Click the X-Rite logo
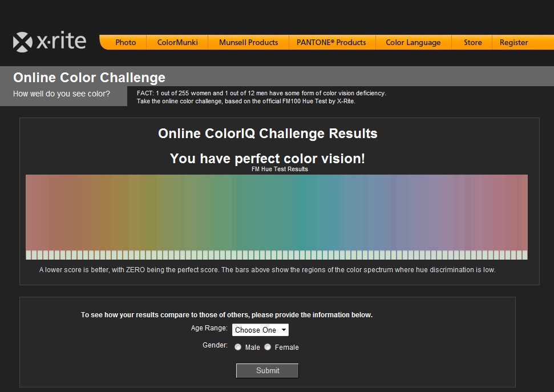554x392 pixels. (50, 42)
